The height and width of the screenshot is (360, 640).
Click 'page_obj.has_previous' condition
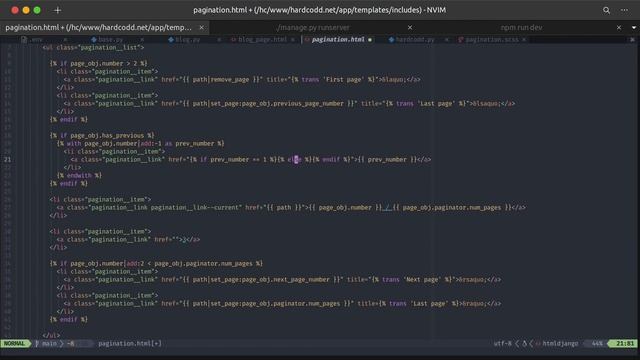pyautogui.click(x=107, y=136)
